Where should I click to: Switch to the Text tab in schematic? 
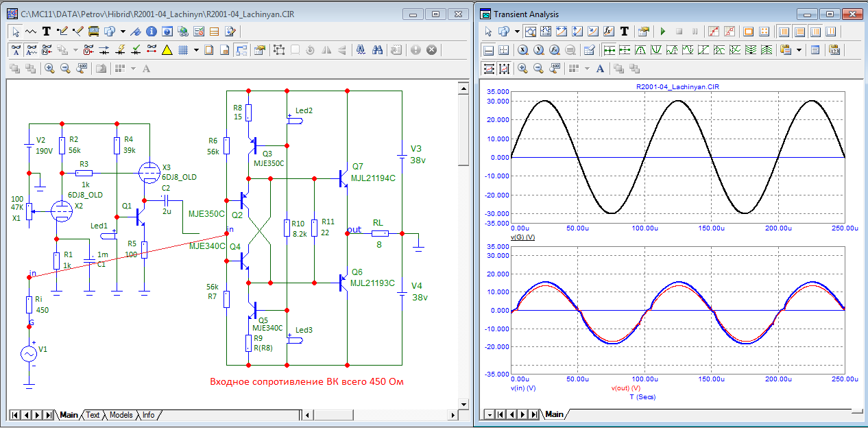coord(93,415)
